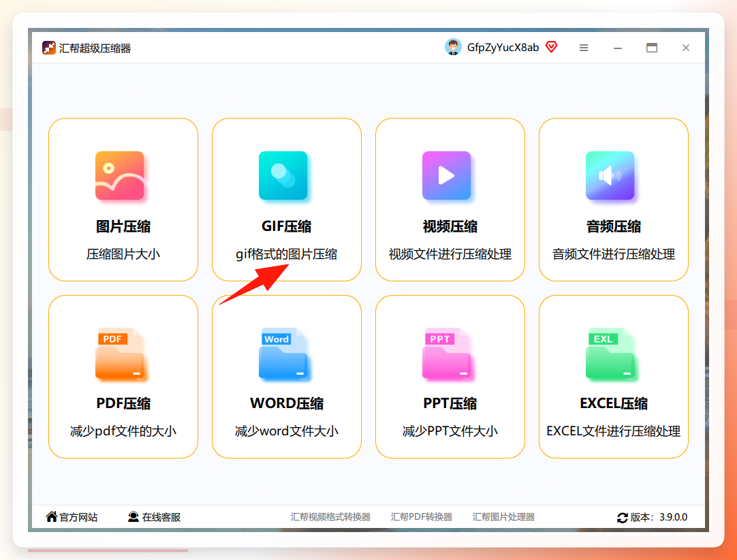Maximize the compressor window

click(x=651, y=48)
